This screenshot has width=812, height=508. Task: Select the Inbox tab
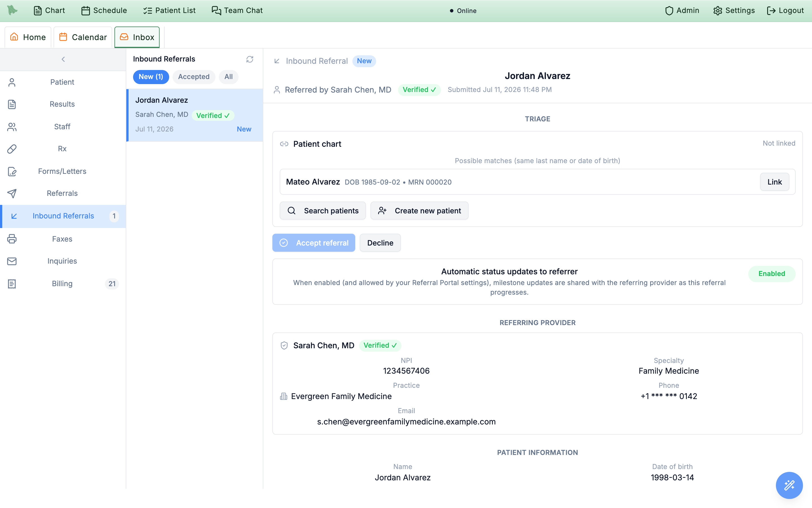tap(137, 37)
